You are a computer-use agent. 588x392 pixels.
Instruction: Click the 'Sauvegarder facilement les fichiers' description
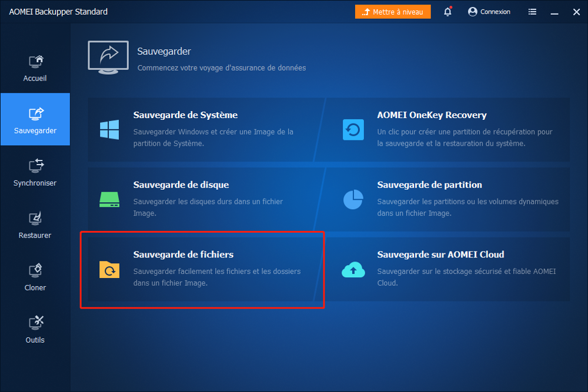tap(217, 277)
